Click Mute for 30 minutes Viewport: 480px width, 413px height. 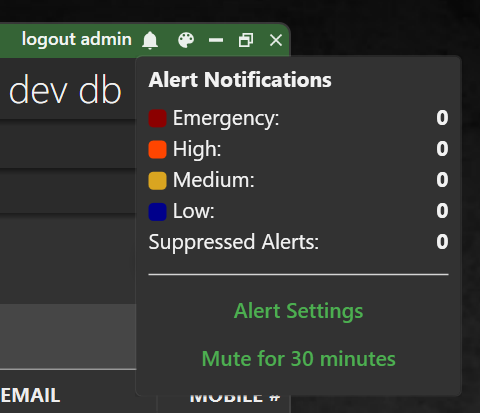coord(298,359)
